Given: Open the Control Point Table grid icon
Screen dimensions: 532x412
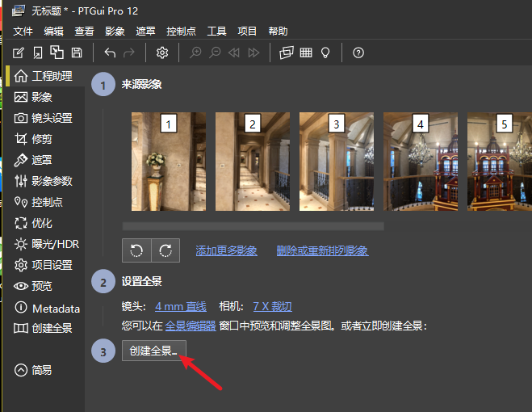Looking at the screenshot, I should point(306,53).
